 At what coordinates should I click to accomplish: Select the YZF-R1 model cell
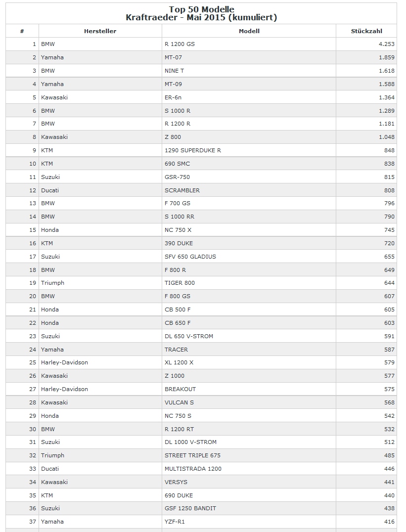tap(175, 522)
